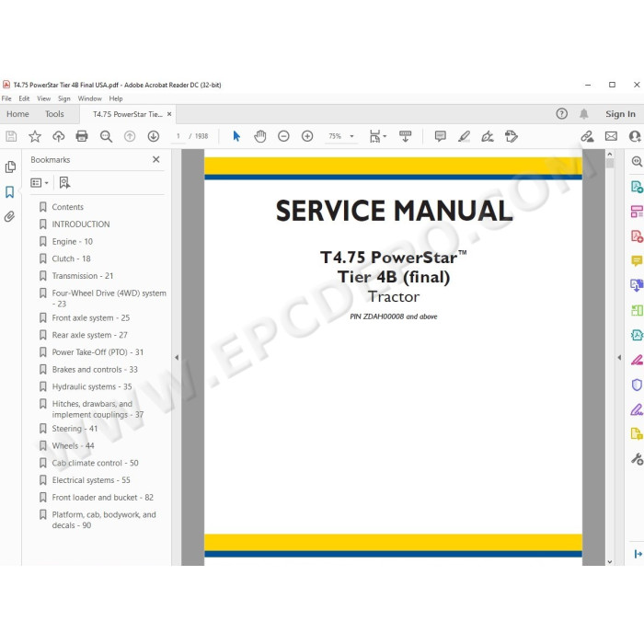This screenshot has width=644, height=644.
Task: Close the Bookmarks panel
Action: click(x=156, y=159)
